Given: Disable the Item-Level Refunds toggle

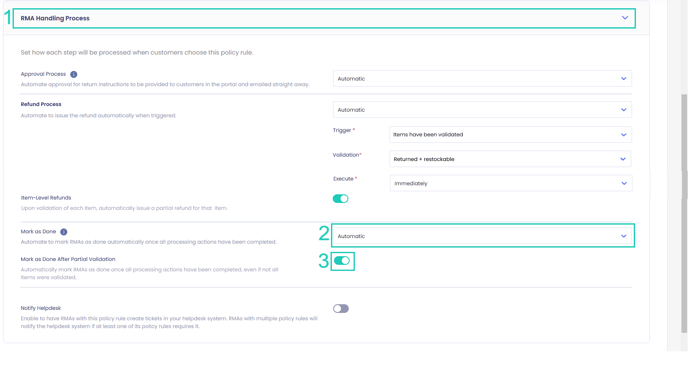Looking at the screenshot, I should coord(340,199).
